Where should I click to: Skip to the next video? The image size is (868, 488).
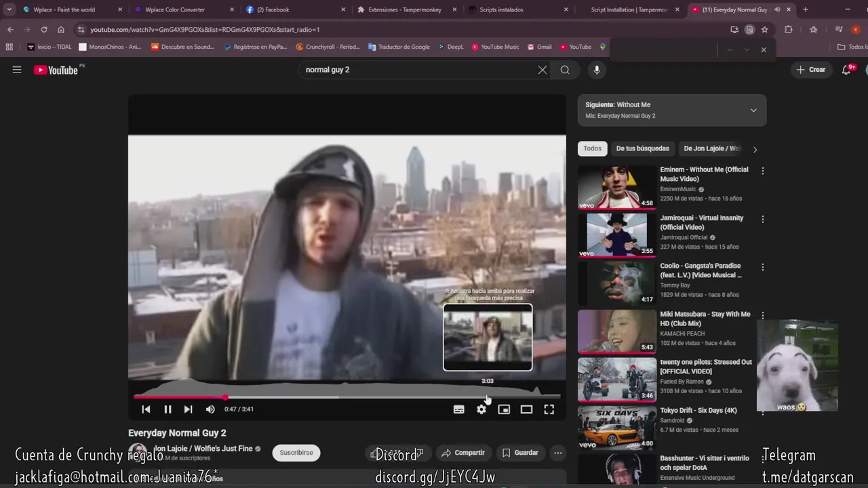point(189,409)
